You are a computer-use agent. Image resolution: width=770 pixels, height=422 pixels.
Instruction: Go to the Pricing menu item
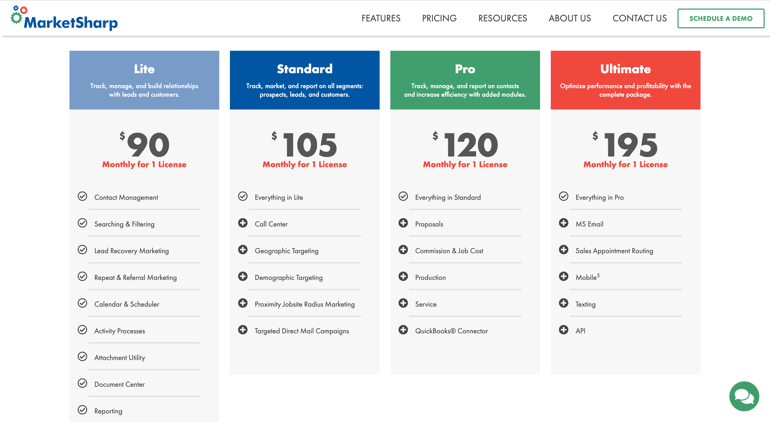tap(439, 18)
